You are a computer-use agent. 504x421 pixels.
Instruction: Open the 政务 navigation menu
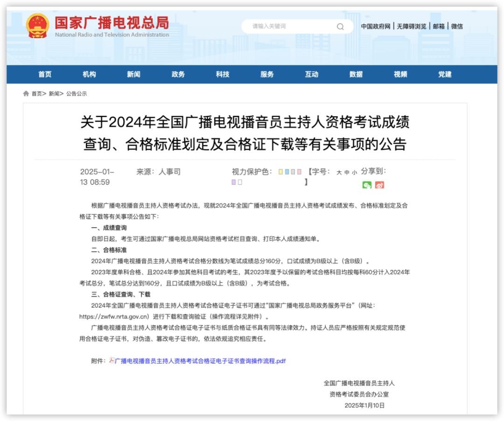coord(178,74)
